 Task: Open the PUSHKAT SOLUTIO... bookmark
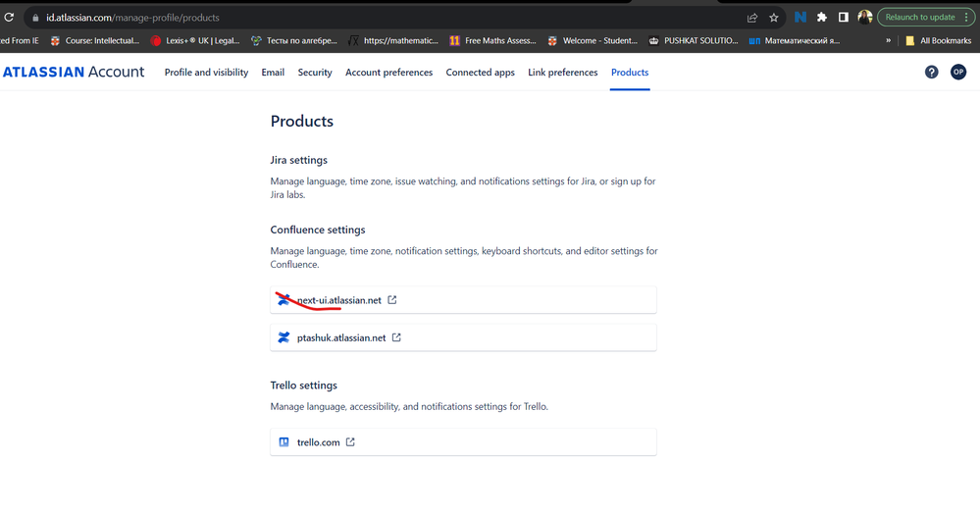click(x=694, y=40)
